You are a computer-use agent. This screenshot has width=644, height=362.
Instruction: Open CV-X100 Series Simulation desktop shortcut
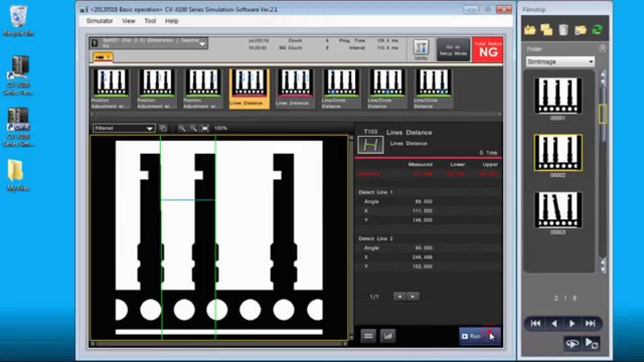point(19,127)
